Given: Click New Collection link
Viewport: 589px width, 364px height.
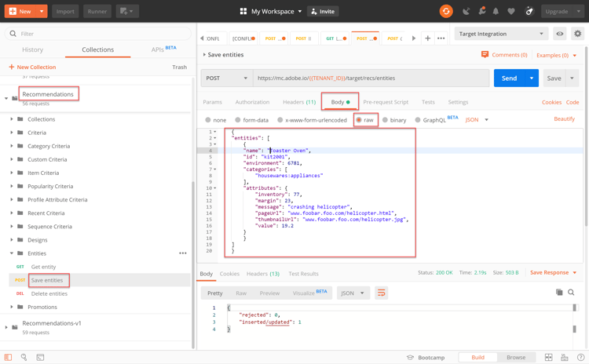Looking at the screenshot, I should [x=32, y=67].
